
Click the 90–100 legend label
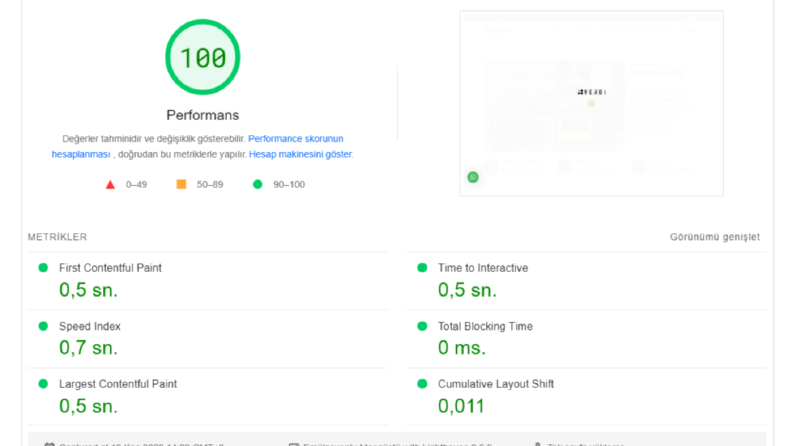point(289,185)
